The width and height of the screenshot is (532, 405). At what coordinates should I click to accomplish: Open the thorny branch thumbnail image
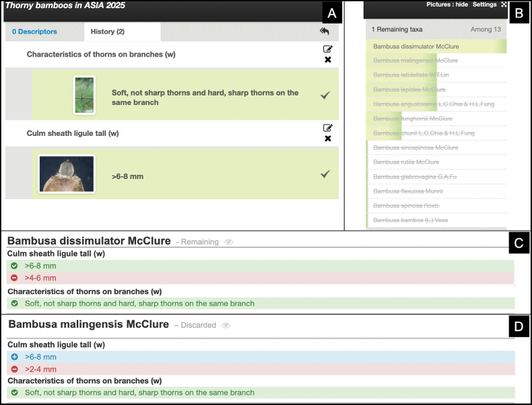coord(84,96)
